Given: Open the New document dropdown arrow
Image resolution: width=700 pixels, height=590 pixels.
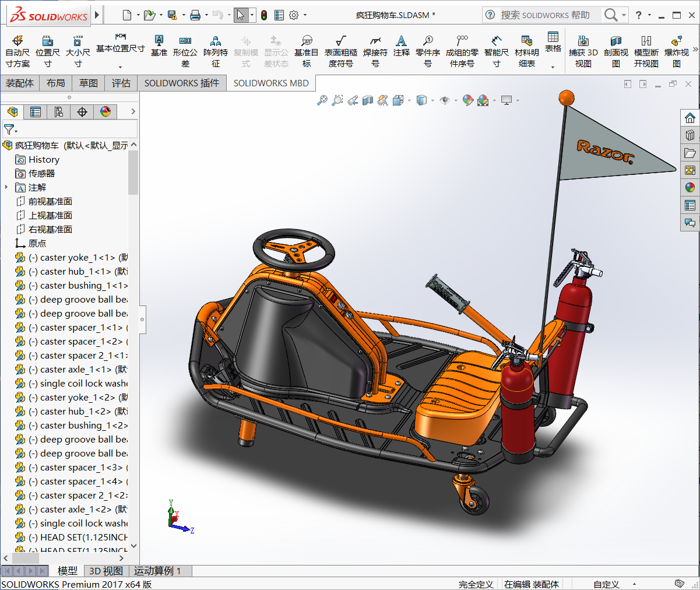Looking at the screenshot, I should (x=138, y=15).
